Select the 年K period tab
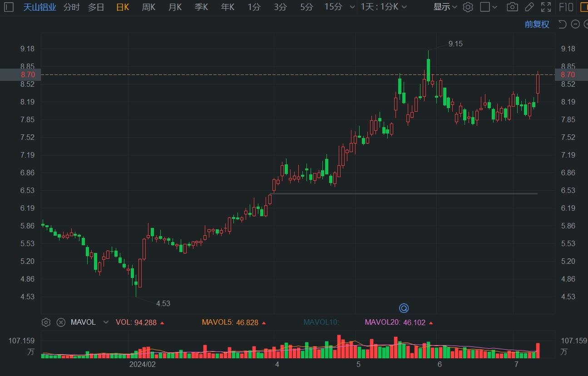Screen dimensions: 588x376 coord(227,7)
